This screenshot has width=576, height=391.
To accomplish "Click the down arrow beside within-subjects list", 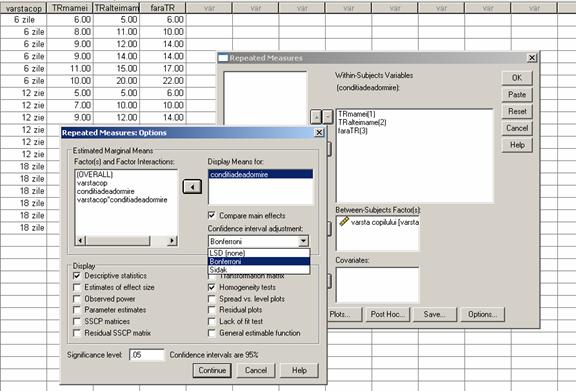I will coord(328,116).
